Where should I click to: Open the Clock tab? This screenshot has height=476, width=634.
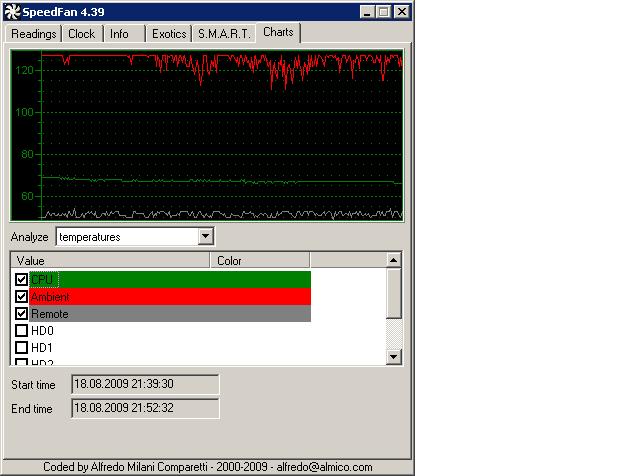pyautogui.click(x=82, y=34)
